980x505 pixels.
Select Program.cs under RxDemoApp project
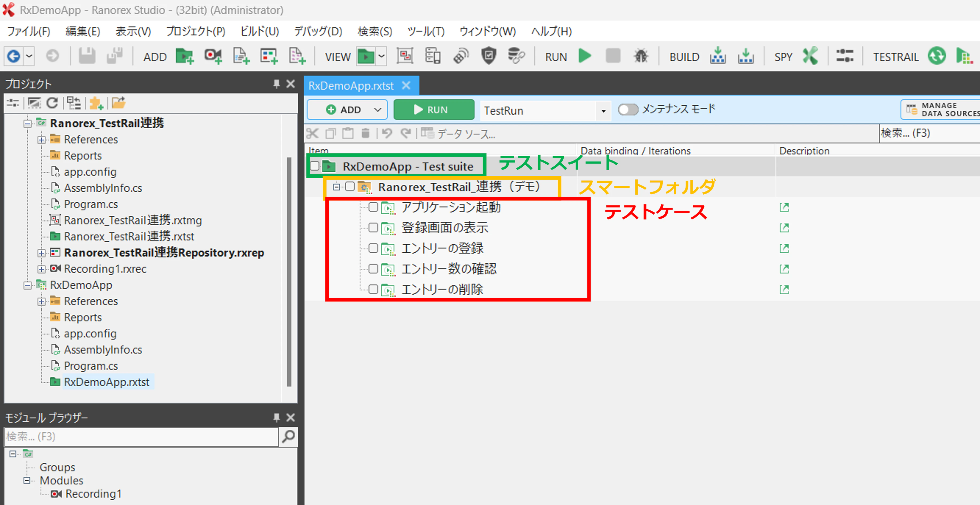coord(91,366)
